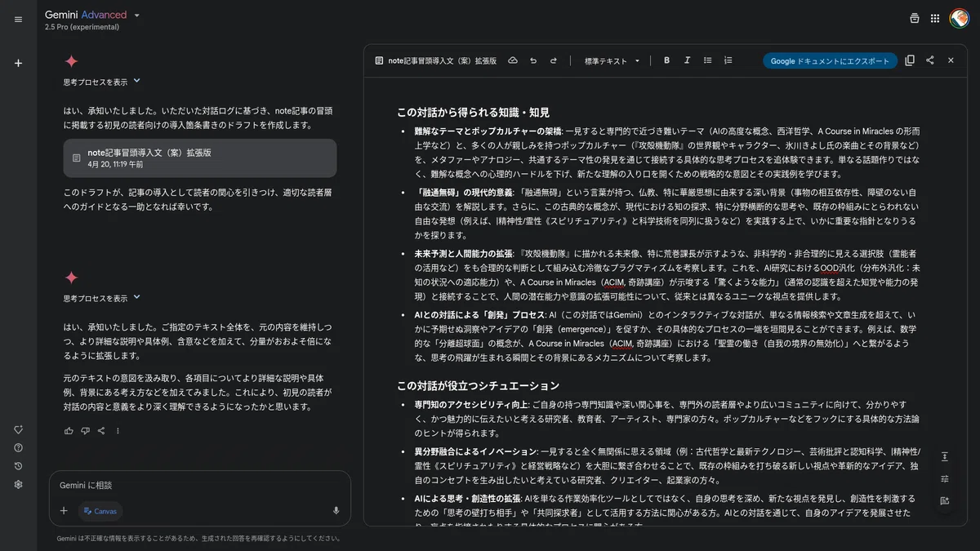Click bold text 専門知のアクセシビリティ向上
980x551 pixels.
470,404
